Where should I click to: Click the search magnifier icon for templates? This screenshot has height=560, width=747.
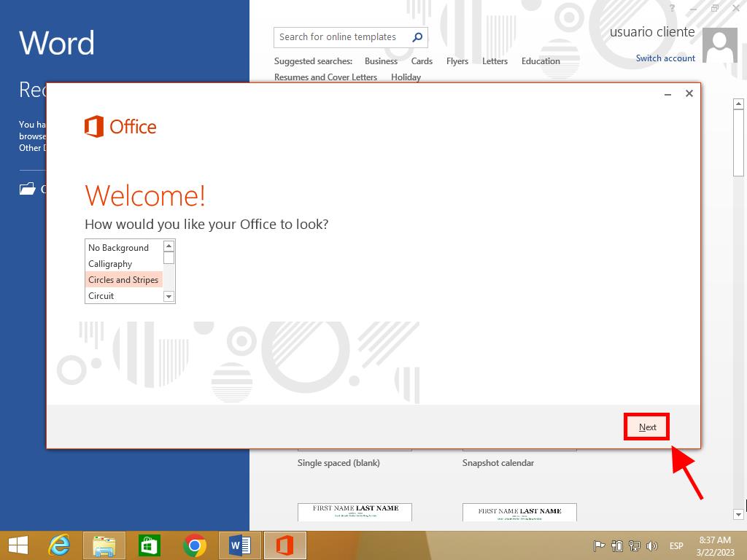417,37
